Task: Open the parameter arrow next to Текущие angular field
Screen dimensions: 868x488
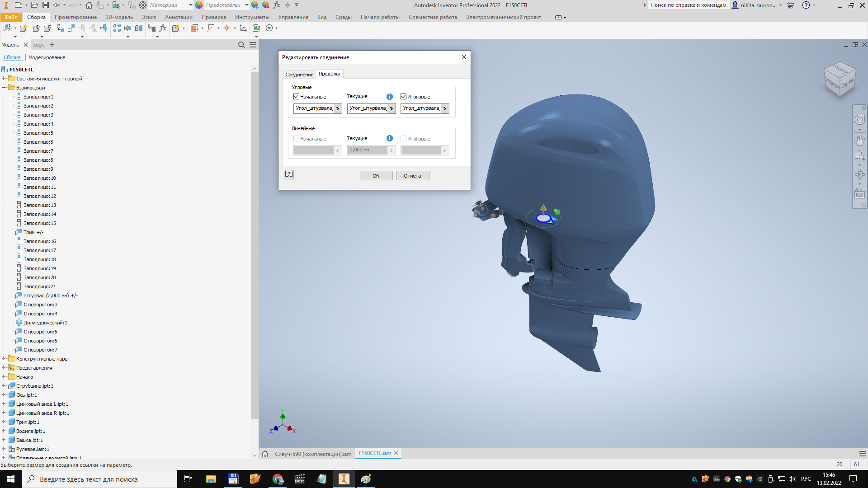Action: click(392, 108)
